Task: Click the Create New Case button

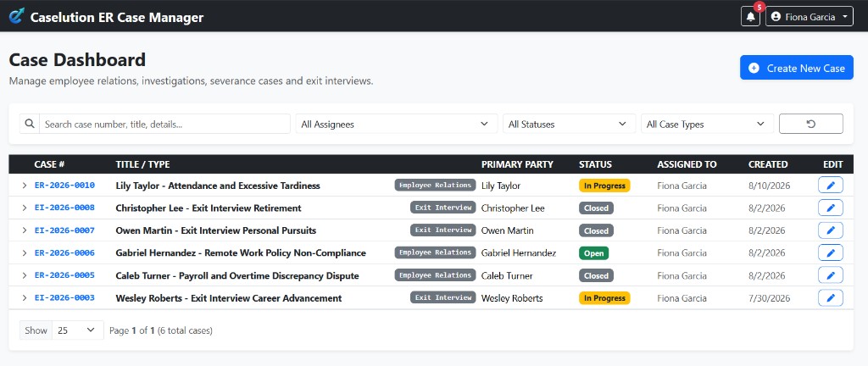Action: pyautogui.click(x=797, y=68)
